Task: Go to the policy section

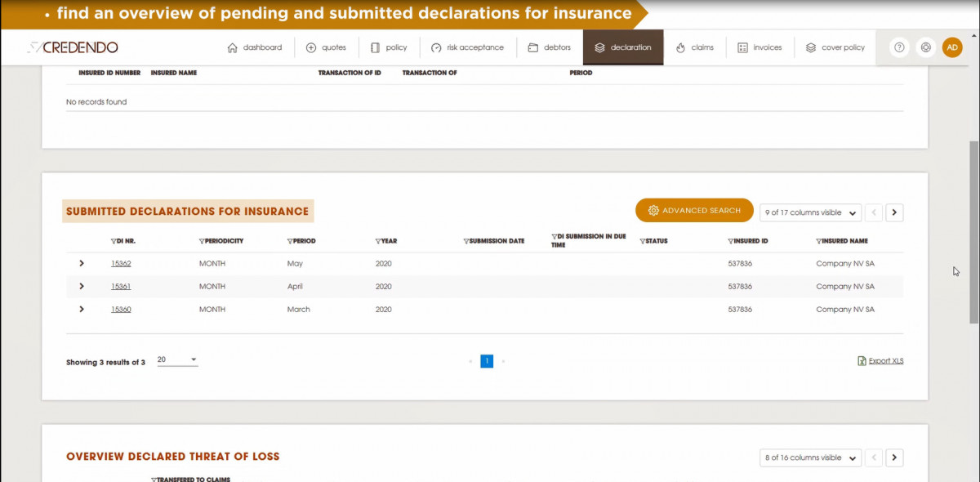Action: coord(389,47)
